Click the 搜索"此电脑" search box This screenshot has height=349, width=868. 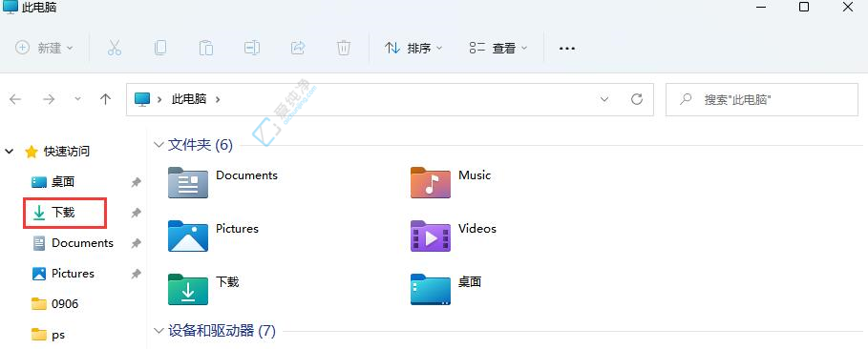click(762, 99)
